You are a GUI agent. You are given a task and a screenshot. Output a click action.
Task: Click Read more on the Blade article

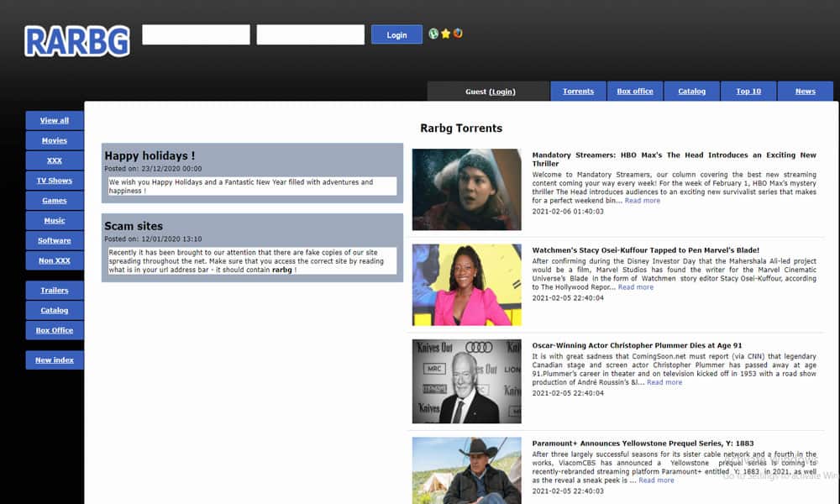point(636,287)
